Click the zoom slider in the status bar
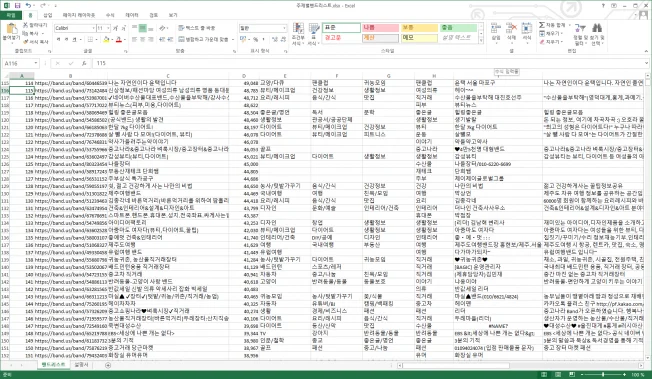Viewport: 652px width, 379px height. click(603, 374)
